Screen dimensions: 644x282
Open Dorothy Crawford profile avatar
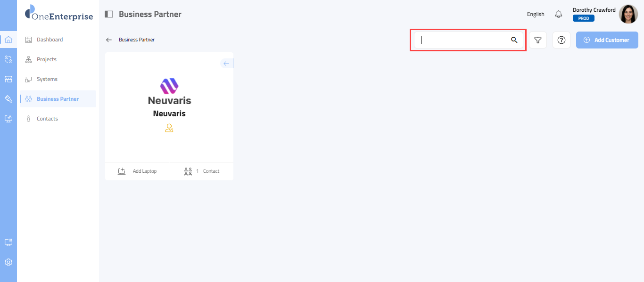(x=628, y=14)
